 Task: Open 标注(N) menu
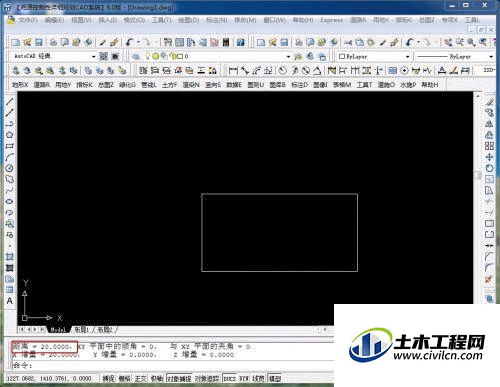(217, 20)
